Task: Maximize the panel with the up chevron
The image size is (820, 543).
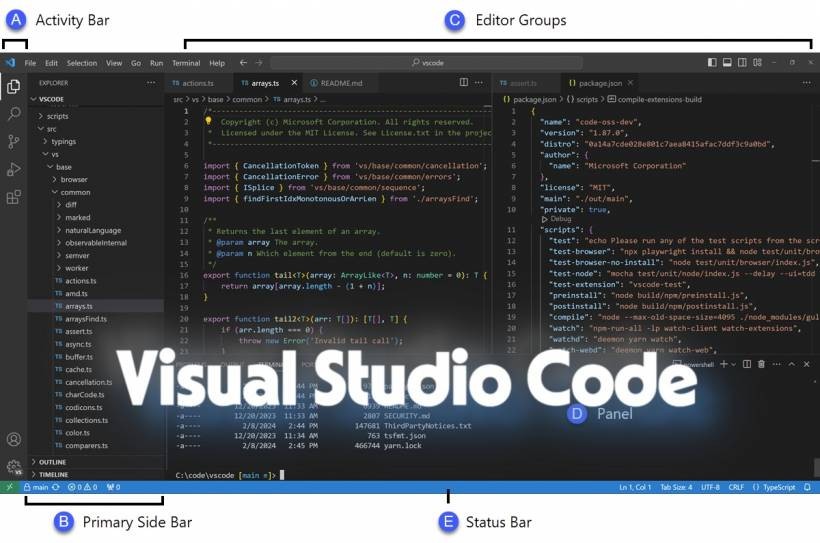Action: (792, 364)
